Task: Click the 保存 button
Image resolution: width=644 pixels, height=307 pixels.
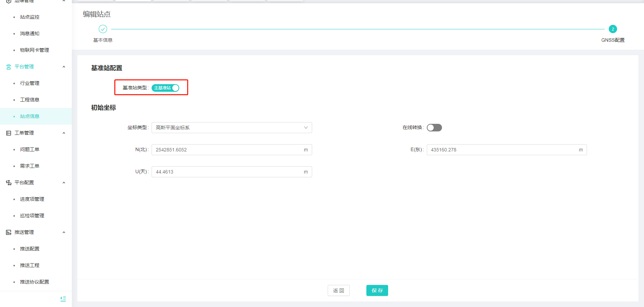Action: coord(377,290)
